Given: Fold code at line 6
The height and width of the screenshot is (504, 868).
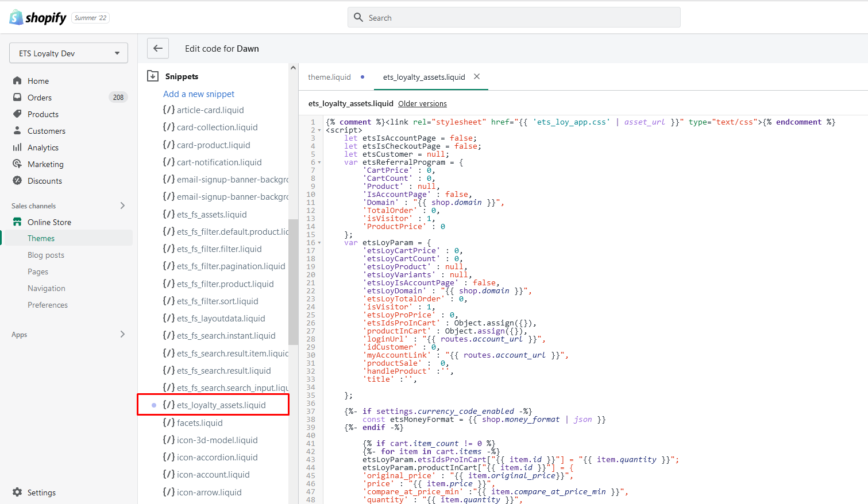Looking at the screenshot, I should (x=319, y=162).
